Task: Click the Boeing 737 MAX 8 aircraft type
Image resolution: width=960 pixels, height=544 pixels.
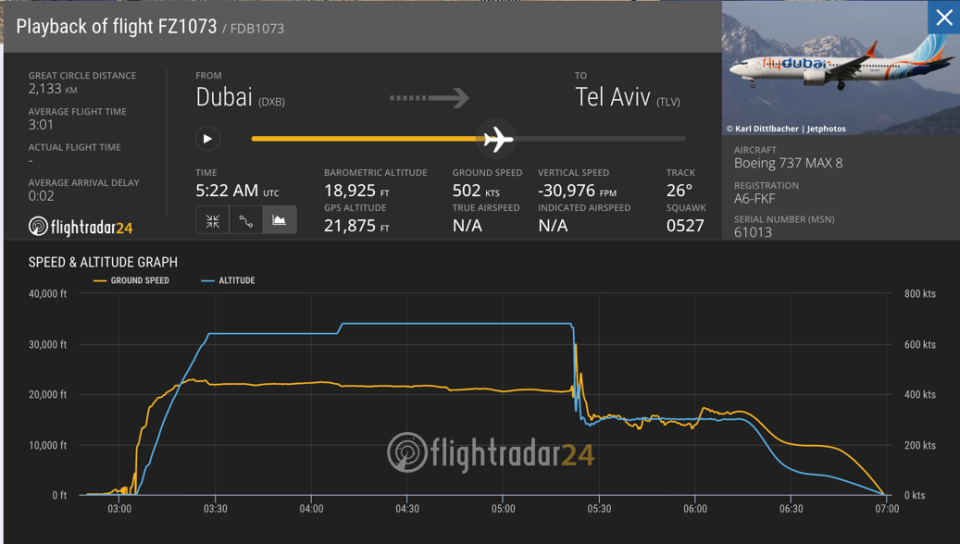Action: point(788,163)
